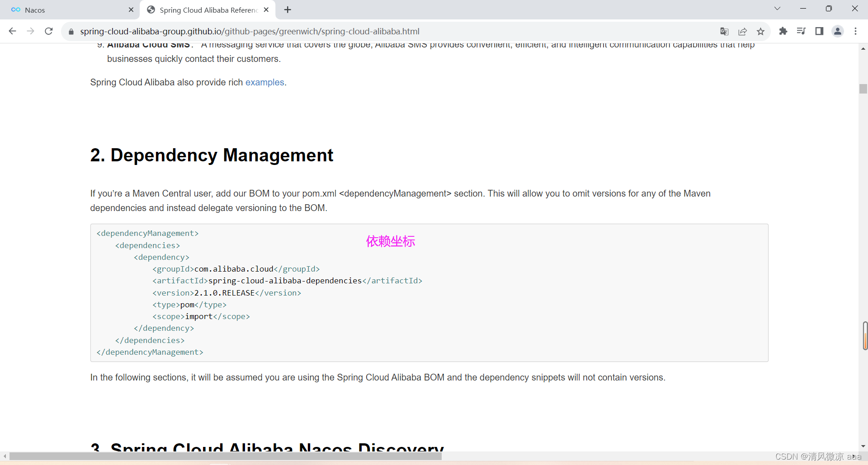Switch to the Nacos tab
868x465 pixels.
tap(70, 10)
